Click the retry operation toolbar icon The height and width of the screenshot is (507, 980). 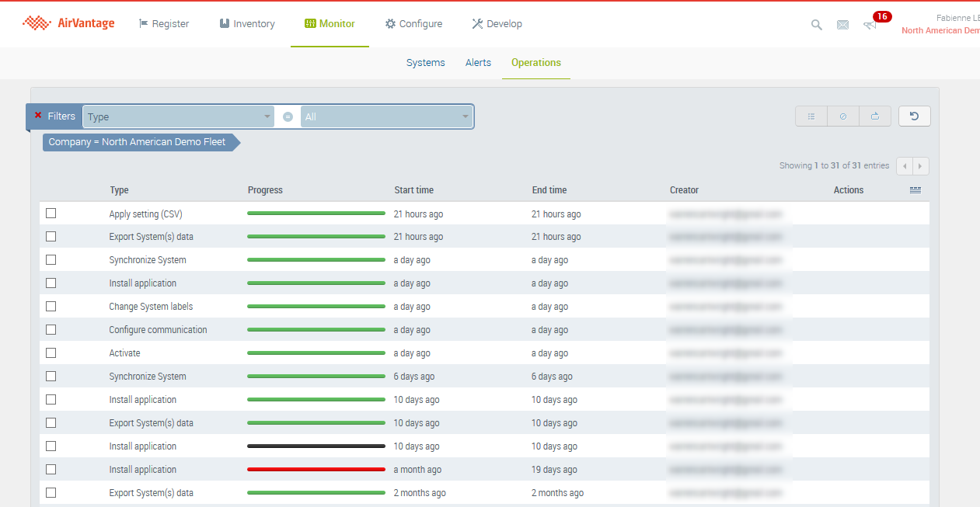coord(875,116)
